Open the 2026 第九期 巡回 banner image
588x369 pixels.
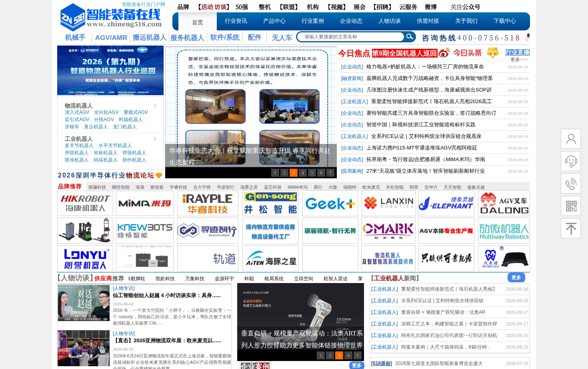(110, 70)
